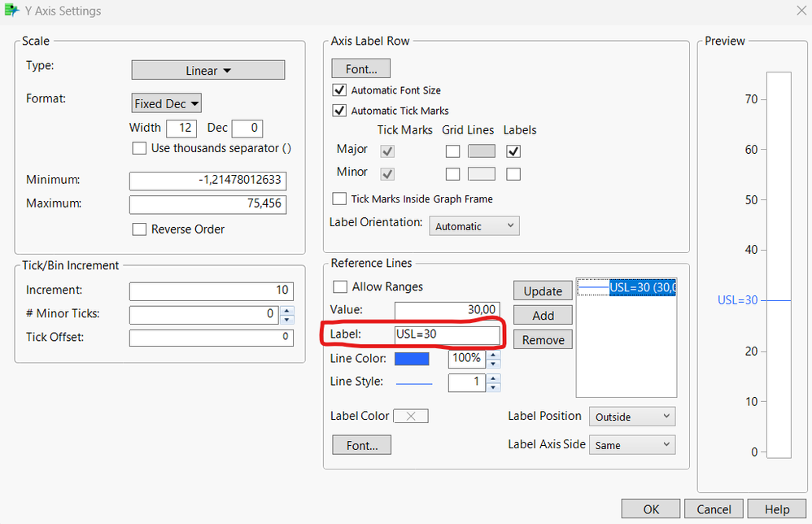
Task: Uncheck Automatic Font Size
Action: (x=339, y=90)
